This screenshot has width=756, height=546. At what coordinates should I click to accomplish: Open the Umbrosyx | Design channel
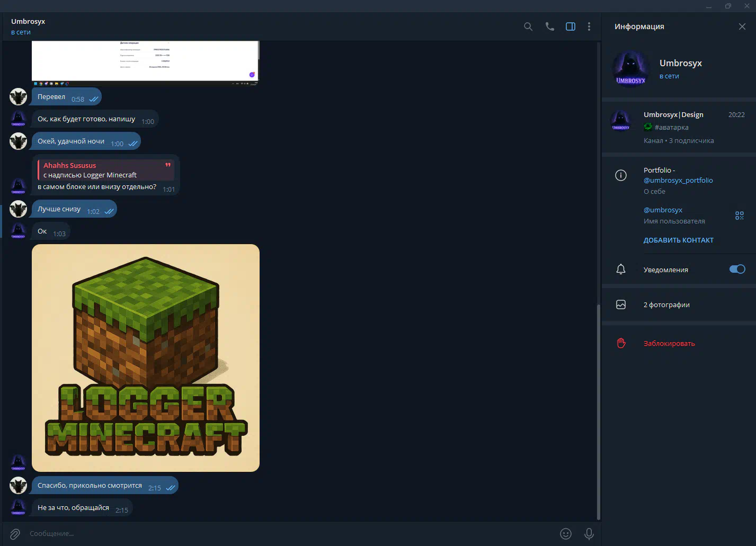pyautogui.click(x=679, y=127)
